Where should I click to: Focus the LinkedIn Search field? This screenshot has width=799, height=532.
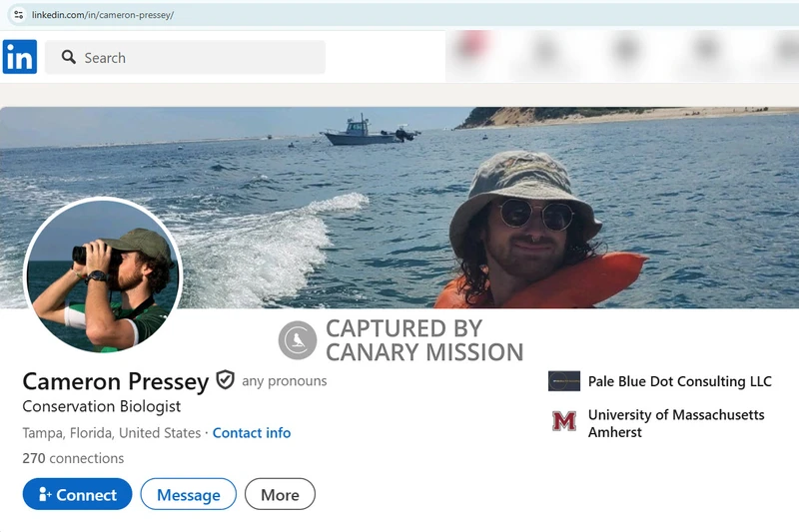coord(200,58)
